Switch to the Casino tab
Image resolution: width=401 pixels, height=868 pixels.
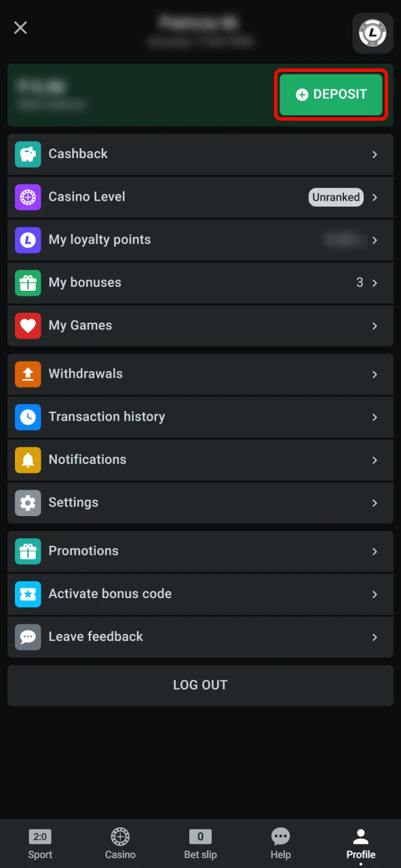(x=120, y=843)
